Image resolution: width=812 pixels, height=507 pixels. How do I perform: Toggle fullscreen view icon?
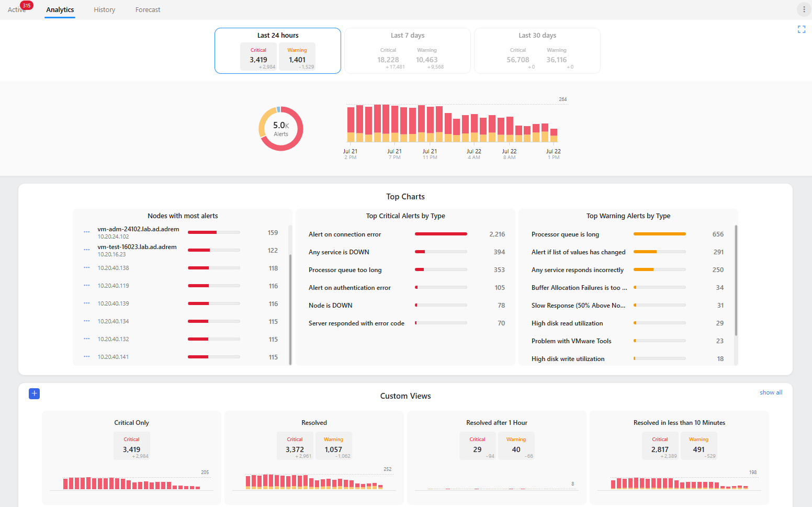point(801,29)
